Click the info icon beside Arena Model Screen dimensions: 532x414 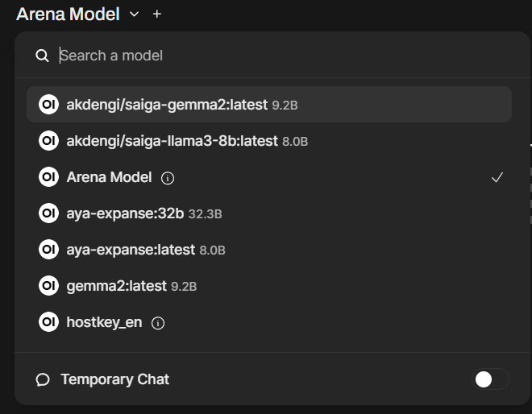(x=168, y=178)
